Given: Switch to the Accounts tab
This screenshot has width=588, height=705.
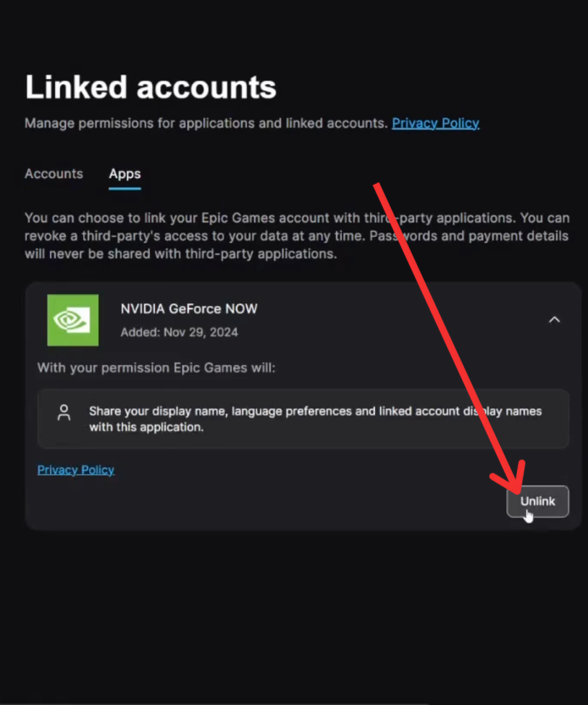Looking at the screenshot, I should point(54,174).
